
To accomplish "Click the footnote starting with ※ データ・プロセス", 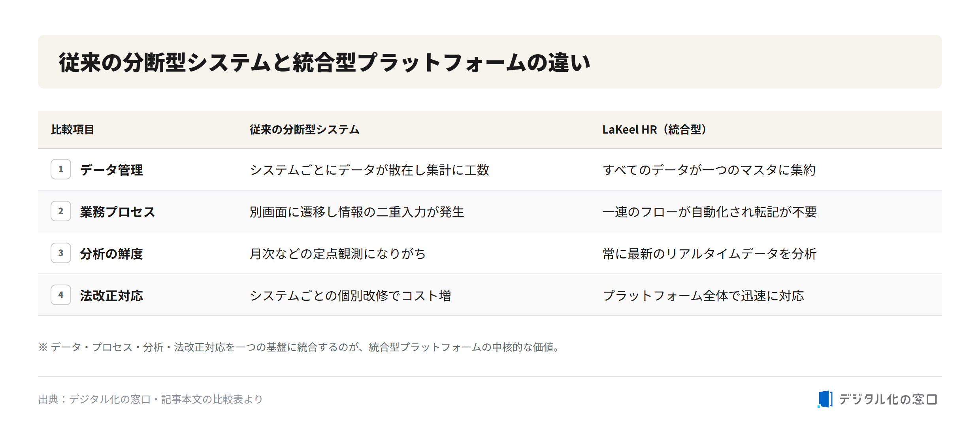I will [x=299, y=347].
